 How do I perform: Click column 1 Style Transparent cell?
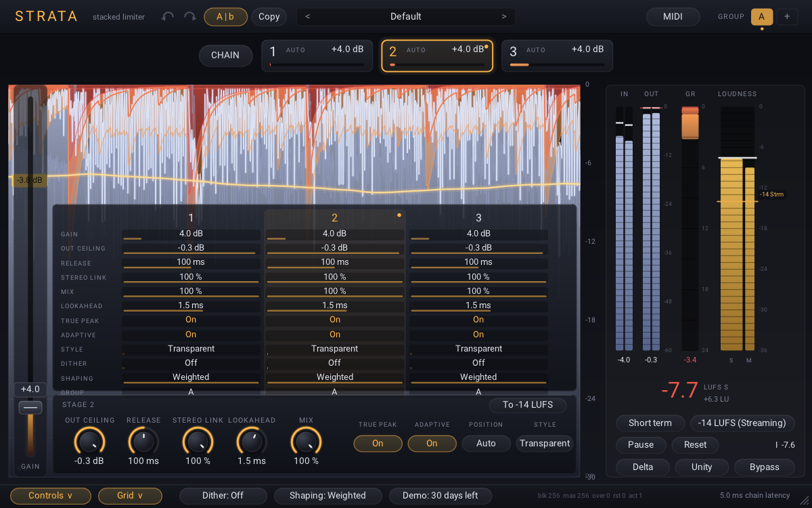(191, 349)
